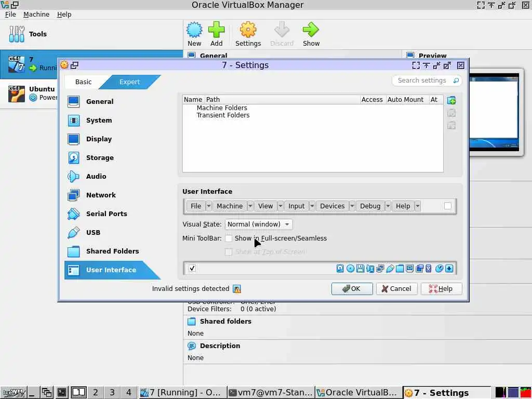Select the General settings category

(x=112, y=101)
